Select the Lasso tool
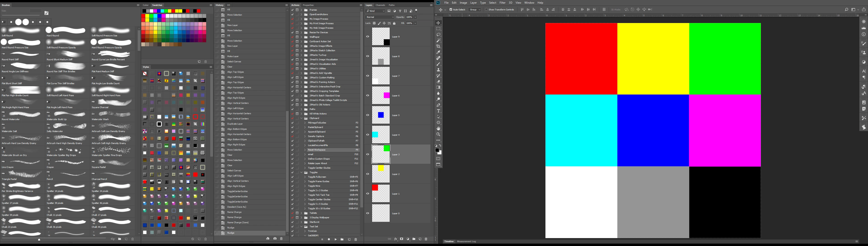The height and width of the screenshot is (246, 868). click(x=438, y=35)
